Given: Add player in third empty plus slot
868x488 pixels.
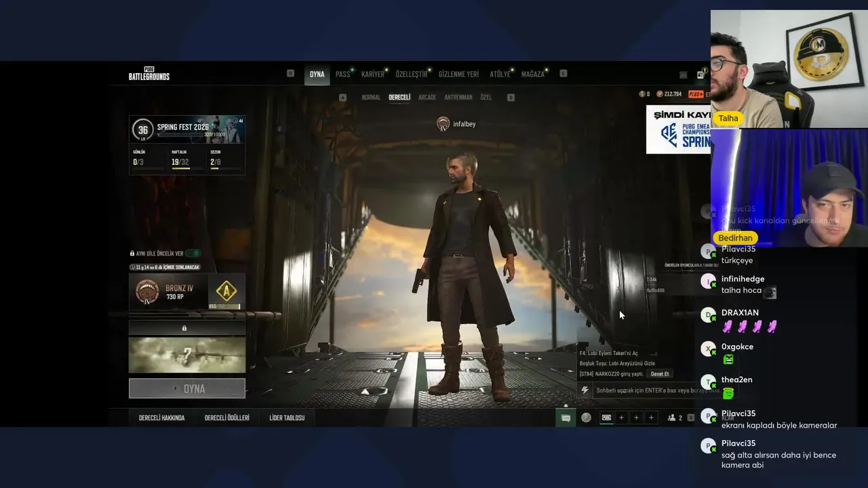Looking at the screenshot, I should coord(651,418).
